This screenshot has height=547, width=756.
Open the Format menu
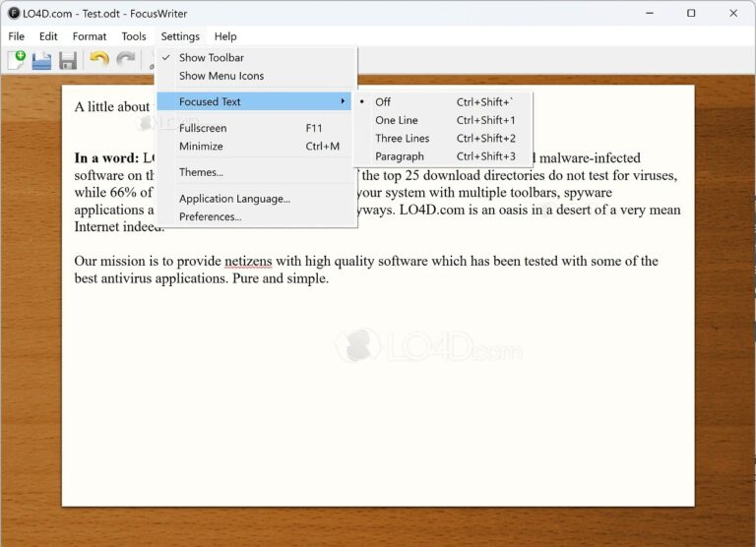(x=90, y=36)
